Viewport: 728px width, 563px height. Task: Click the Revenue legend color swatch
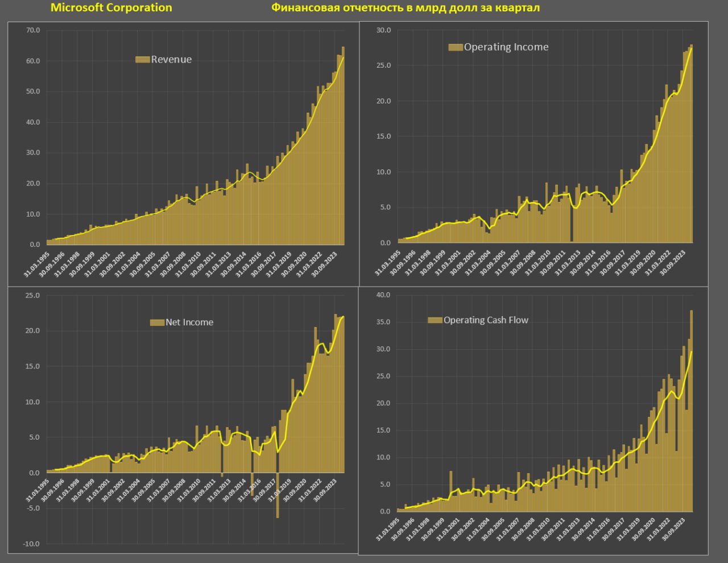142,60
